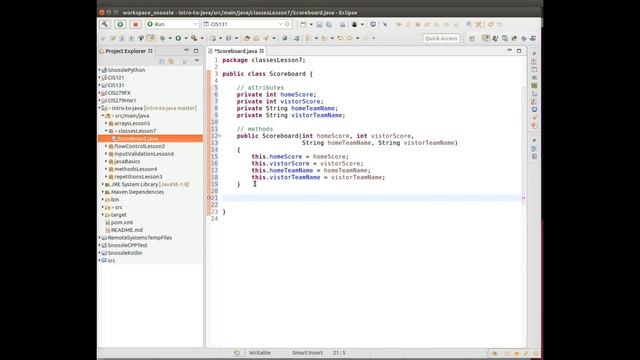Minimize the editor area
Viewport: 640px width, 360px height.
pos(509,51)
